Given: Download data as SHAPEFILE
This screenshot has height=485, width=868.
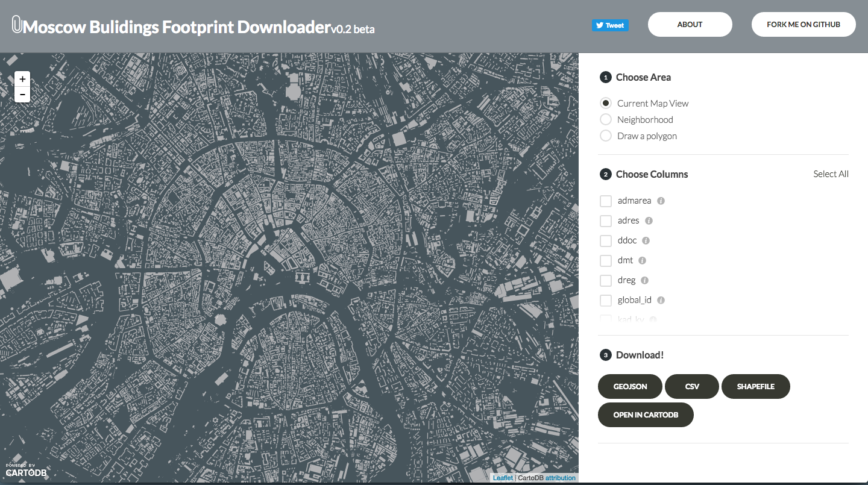Looking at the screenshot, I should click(x=756, y=386).
